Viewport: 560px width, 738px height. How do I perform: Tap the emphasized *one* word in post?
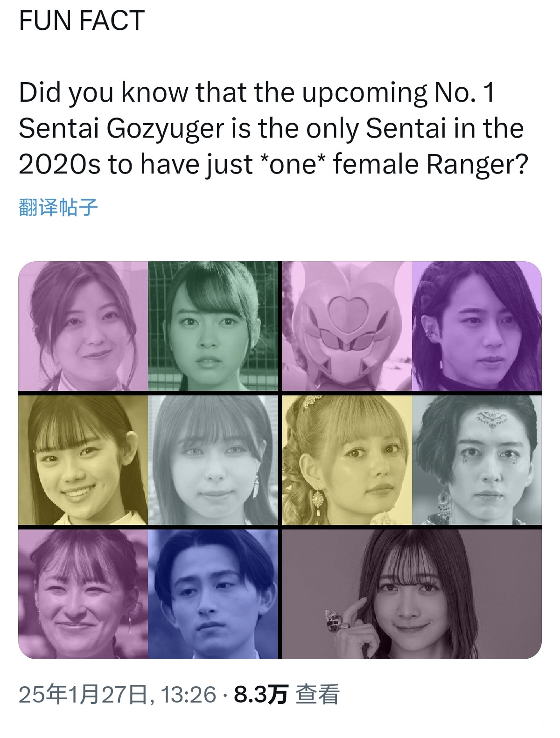coord(291,165)
